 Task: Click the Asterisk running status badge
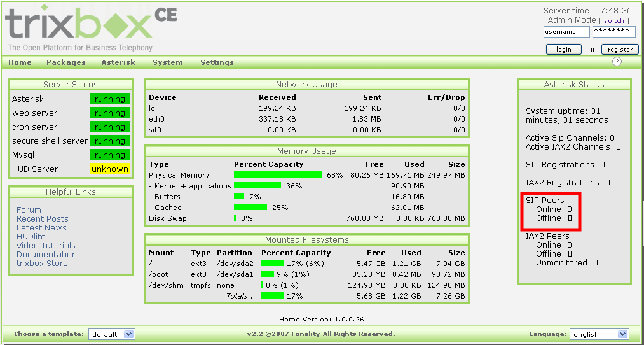point(109,99)
